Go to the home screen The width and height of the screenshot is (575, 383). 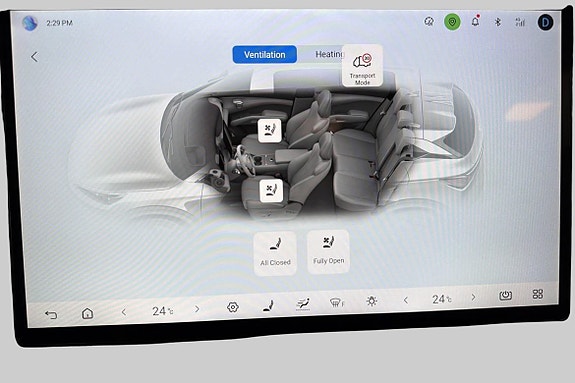pyautogui.click(x=87, y=313)
